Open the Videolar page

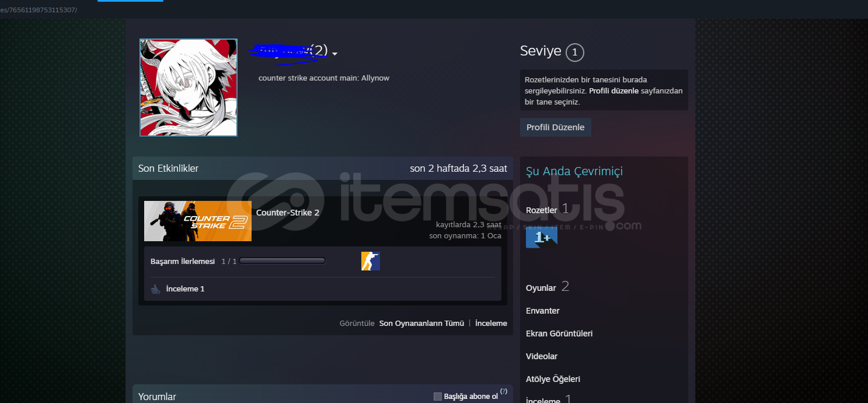(x=542, y=356)
